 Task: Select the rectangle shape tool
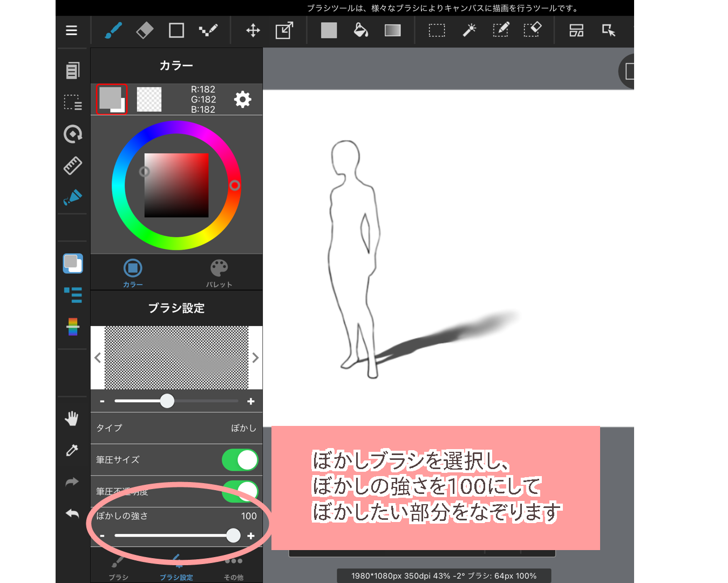pos(176,30)
